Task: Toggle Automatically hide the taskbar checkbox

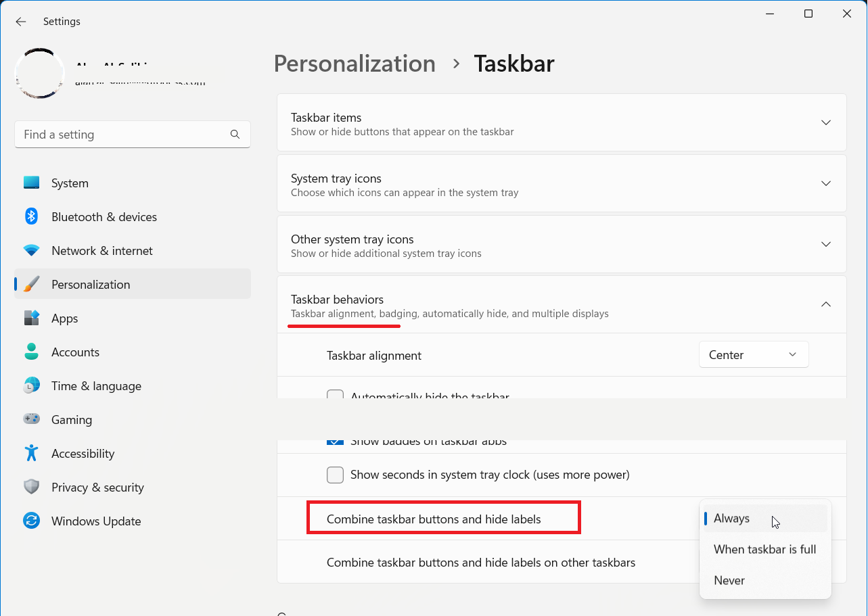Action: coord(336,394)
